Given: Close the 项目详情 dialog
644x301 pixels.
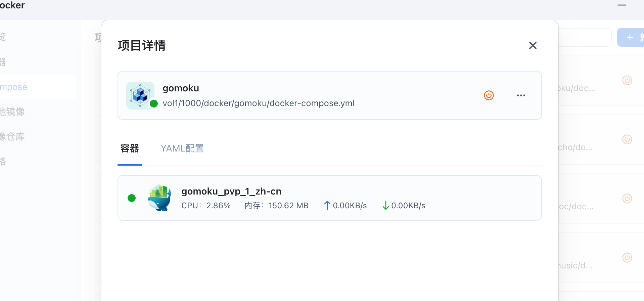Looking at the screenshot, I should point(533,45).
